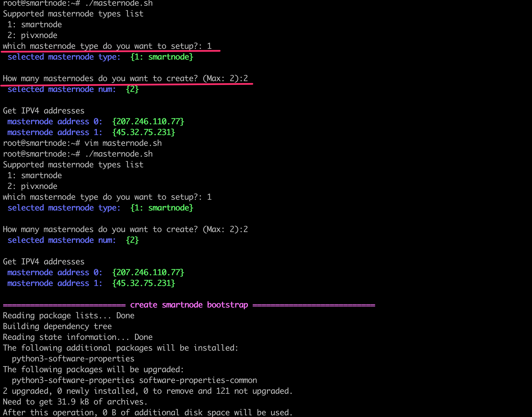
Task: Click the 'Done' after 'Reading state information'
Action: pos(143,337)
